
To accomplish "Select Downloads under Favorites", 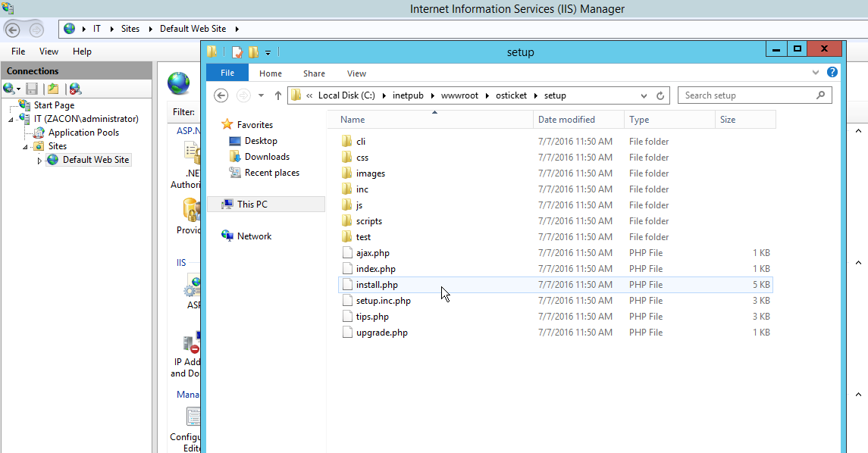I will tap(267, 157).
